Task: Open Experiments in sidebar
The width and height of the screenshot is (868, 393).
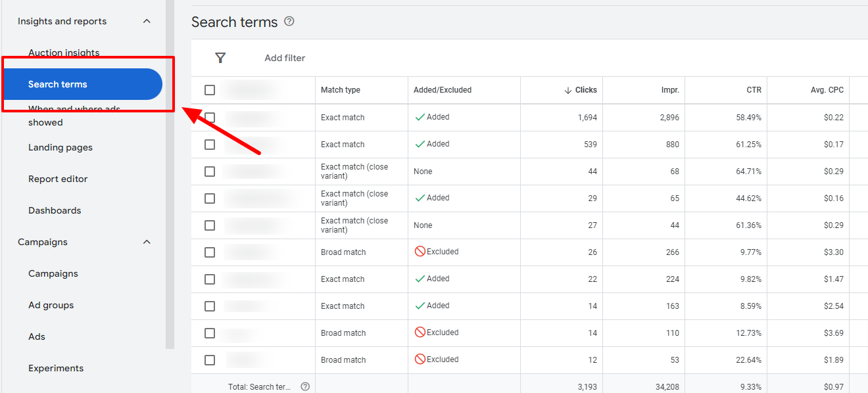Action: [56, 368]
